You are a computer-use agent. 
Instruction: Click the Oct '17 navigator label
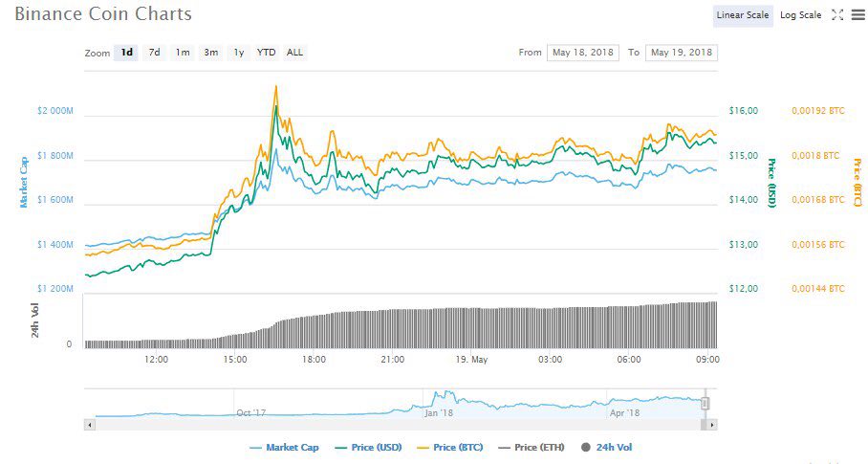click(251, 413)
